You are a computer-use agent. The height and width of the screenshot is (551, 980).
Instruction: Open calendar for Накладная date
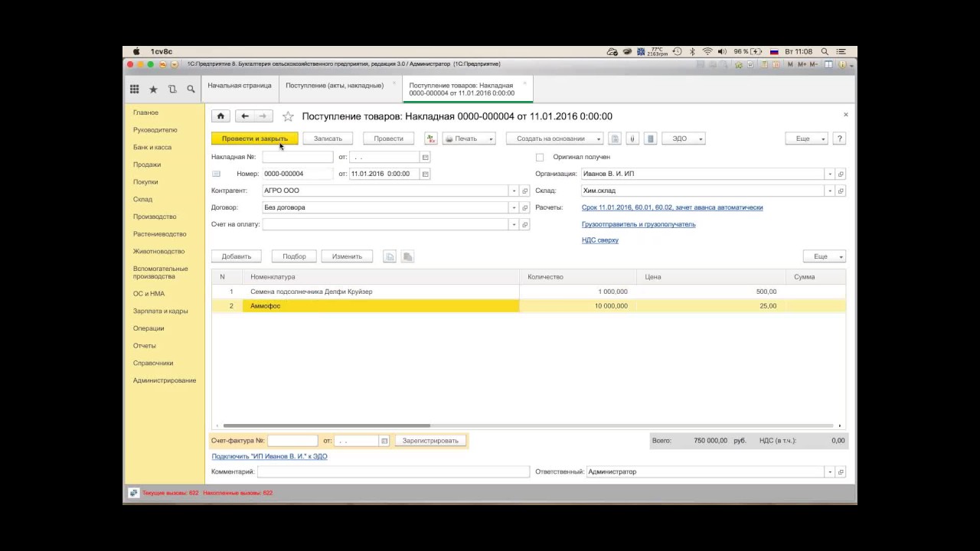426,157
